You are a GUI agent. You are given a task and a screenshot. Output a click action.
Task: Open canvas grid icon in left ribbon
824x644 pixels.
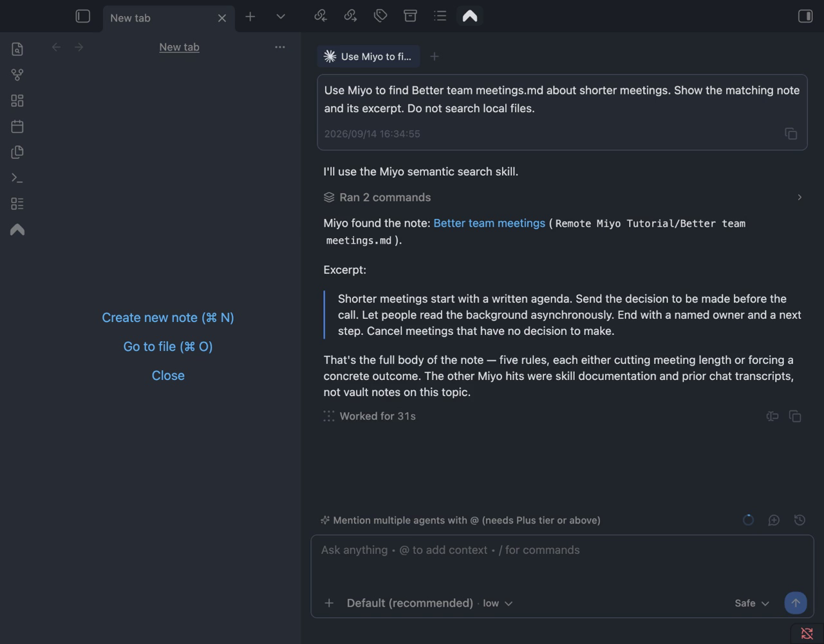[17, 100]
